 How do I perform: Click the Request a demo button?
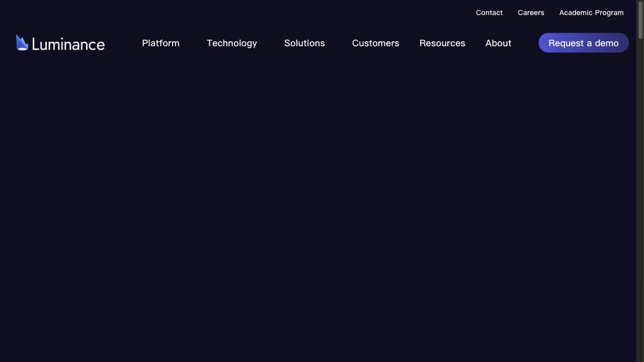coord(584,43)
